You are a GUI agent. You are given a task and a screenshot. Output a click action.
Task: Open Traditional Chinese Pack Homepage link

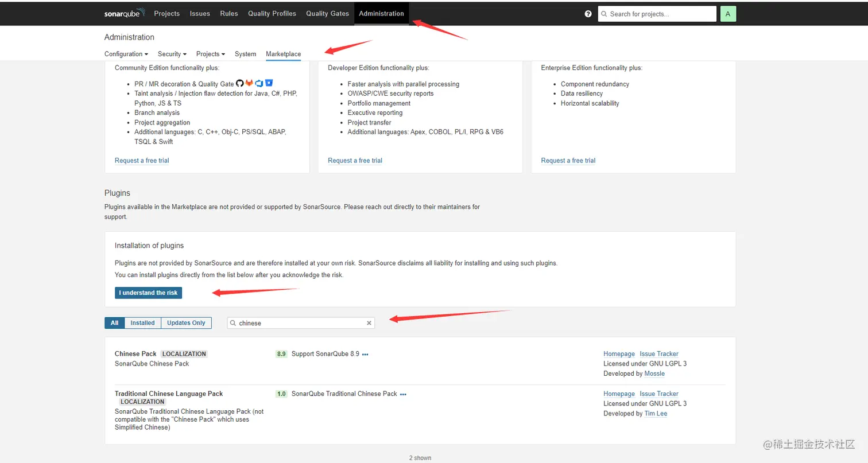(619, 394)
